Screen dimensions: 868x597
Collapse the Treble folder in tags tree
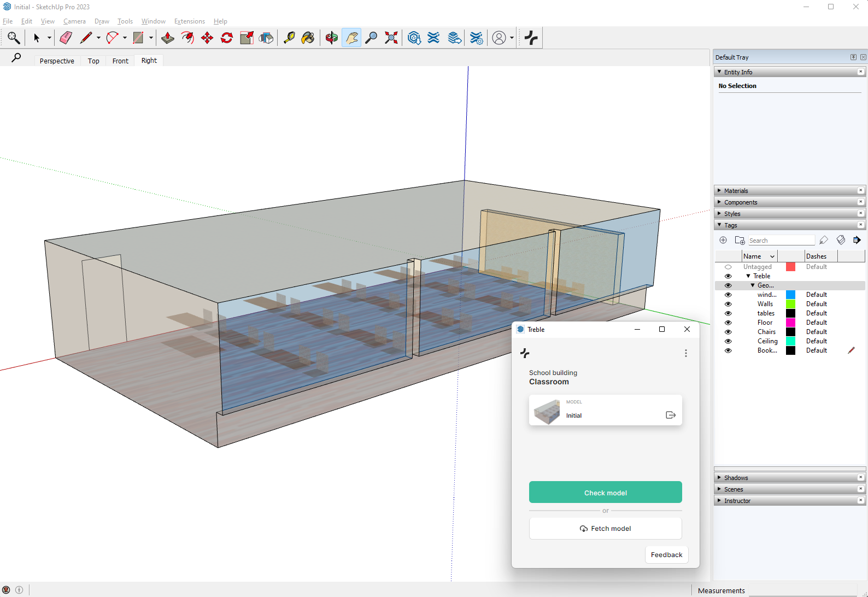tap(748, 276)
